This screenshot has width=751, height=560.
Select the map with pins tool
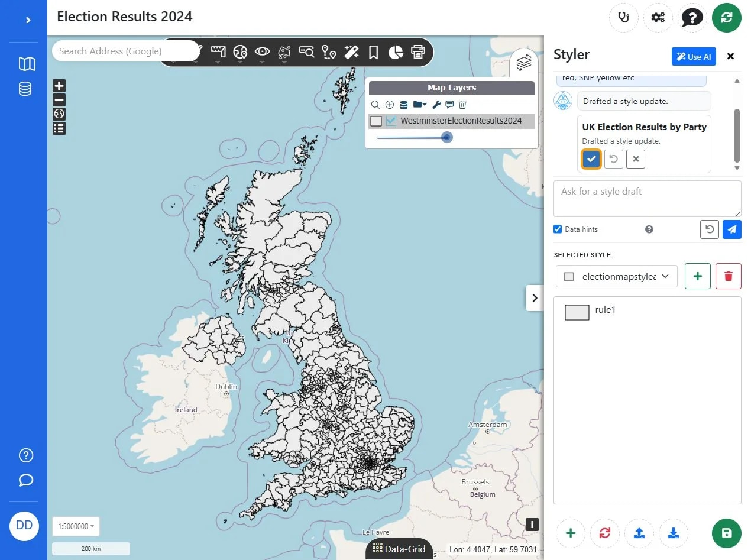(284, 52)
